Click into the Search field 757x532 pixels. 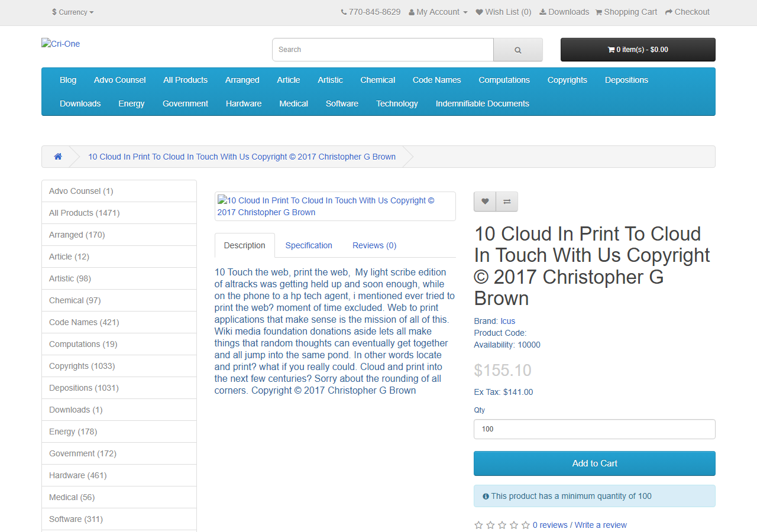click(383, 50)
